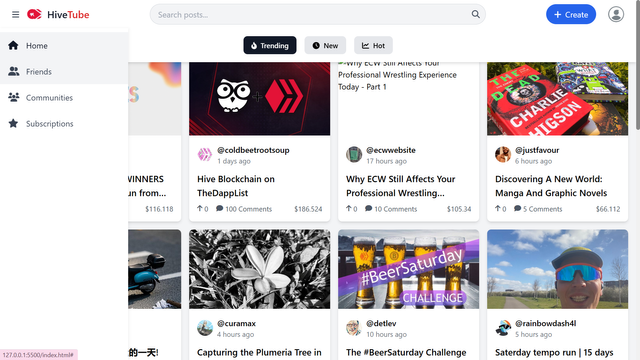The image size is (640, 360).
Task: Click the runner with sunglasses thumbnail
Action: (558, 269)
